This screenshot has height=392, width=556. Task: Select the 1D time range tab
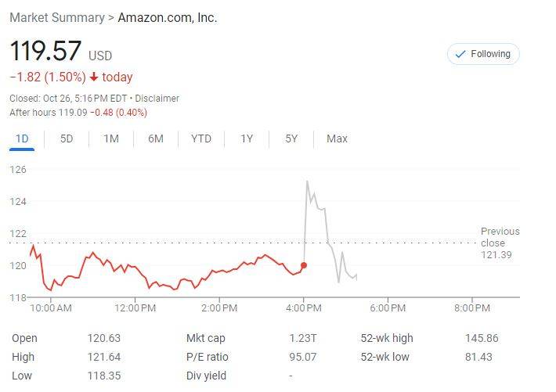point(22,138)
